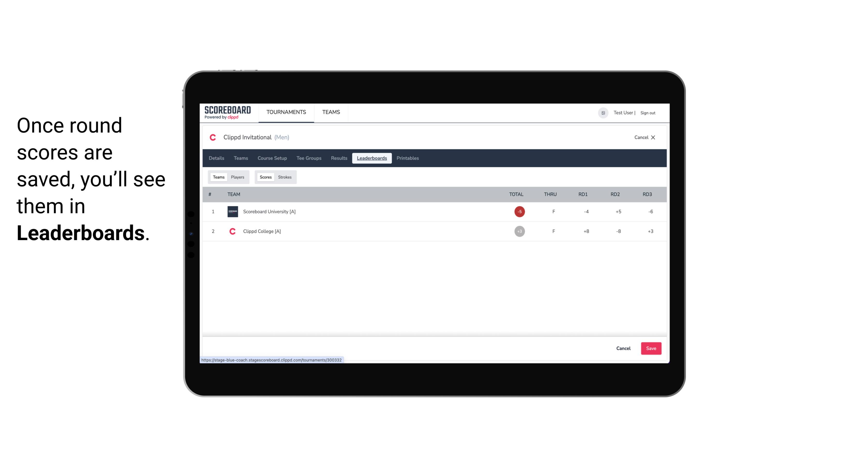
Task: Click the Strokes filter icon
Action: click(285, 177)
